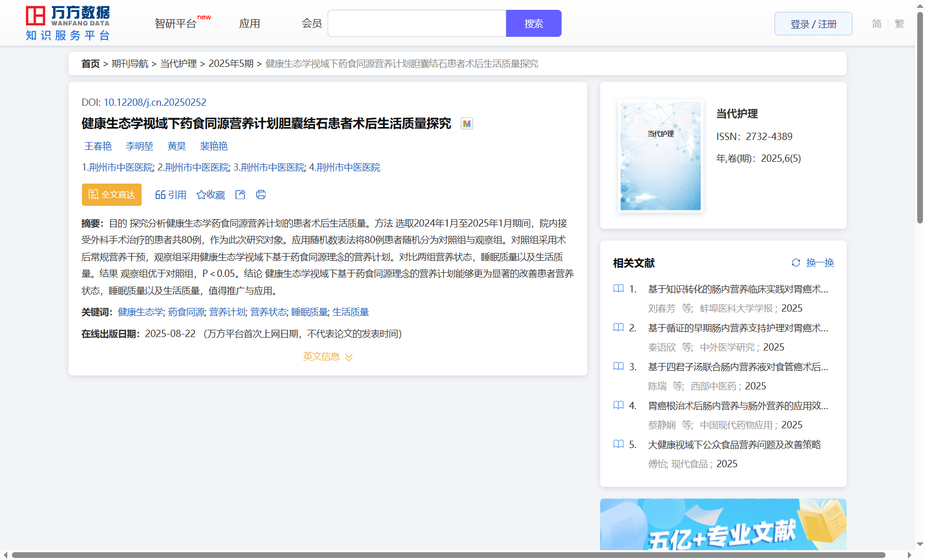Click the print icon in article toolbar

point(261,194)
